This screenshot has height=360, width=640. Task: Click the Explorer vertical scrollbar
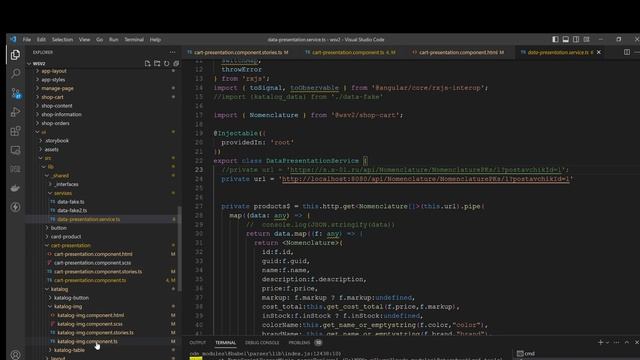pyautogui.click(x=180, y=249)
